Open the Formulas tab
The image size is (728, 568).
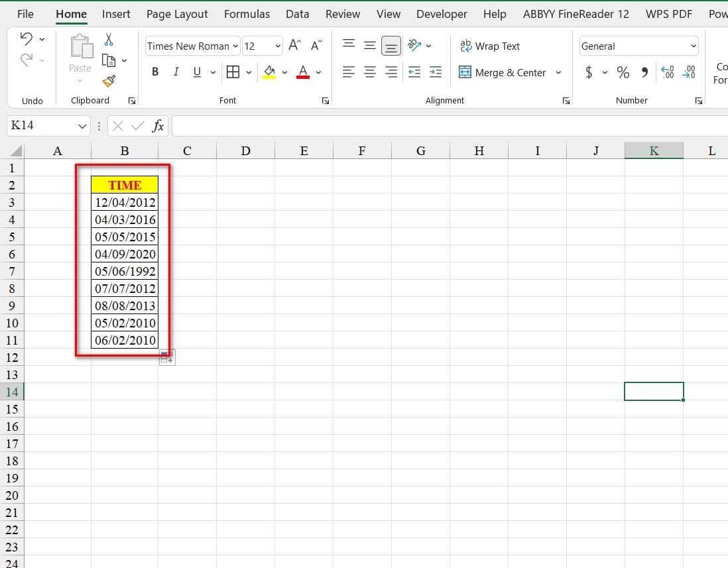point(247,14)
